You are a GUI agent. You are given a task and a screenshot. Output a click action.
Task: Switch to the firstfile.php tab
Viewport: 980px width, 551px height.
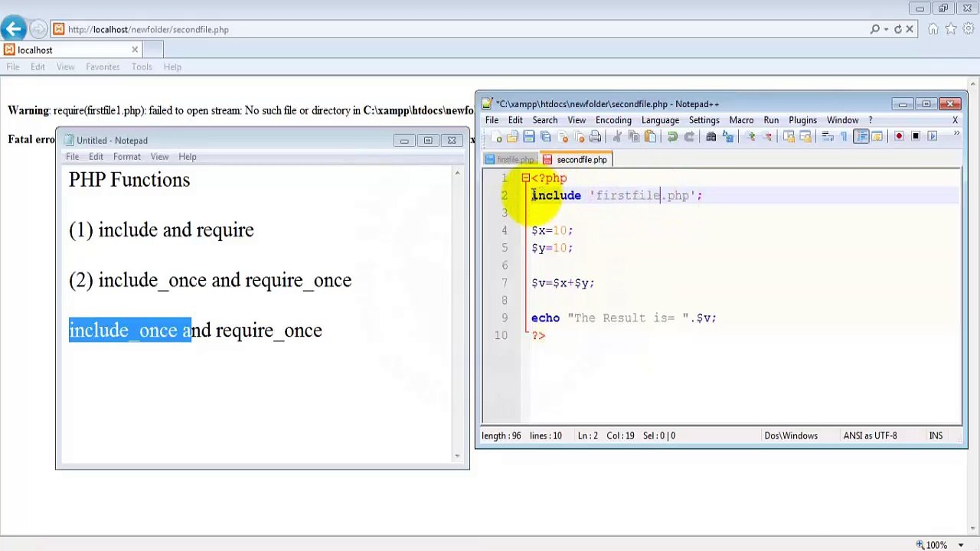511,160
